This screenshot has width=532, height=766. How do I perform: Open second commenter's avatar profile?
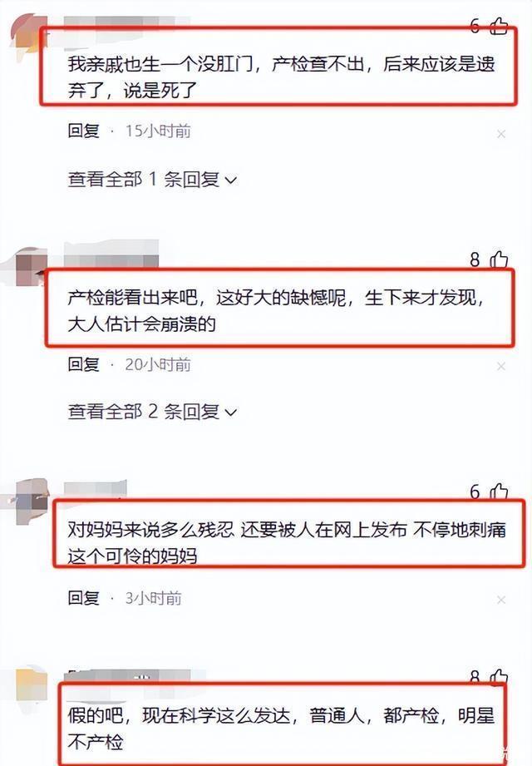[x=31, y=267]
